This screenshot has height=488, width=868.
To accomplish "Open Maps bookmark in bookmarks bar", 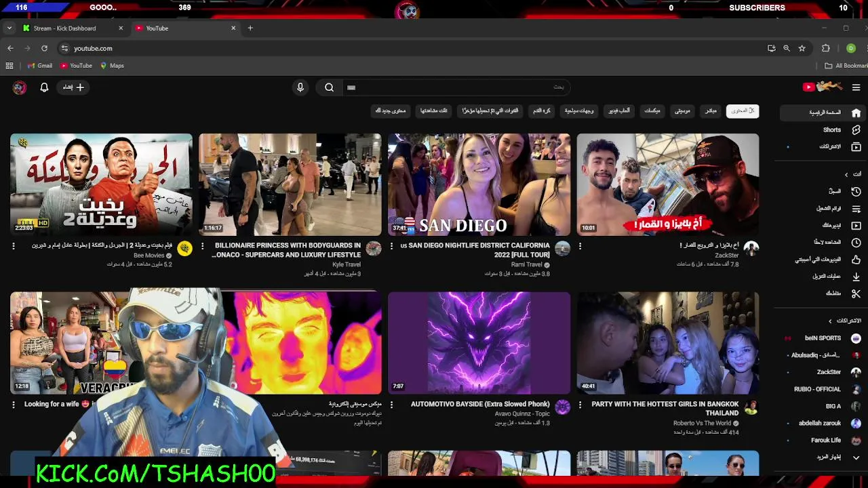I will coord(112,66).
